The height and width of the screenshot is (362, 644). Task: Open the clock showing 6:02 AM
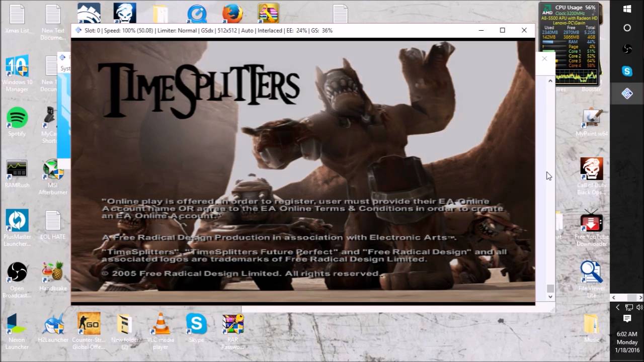(x=627, y=342)
